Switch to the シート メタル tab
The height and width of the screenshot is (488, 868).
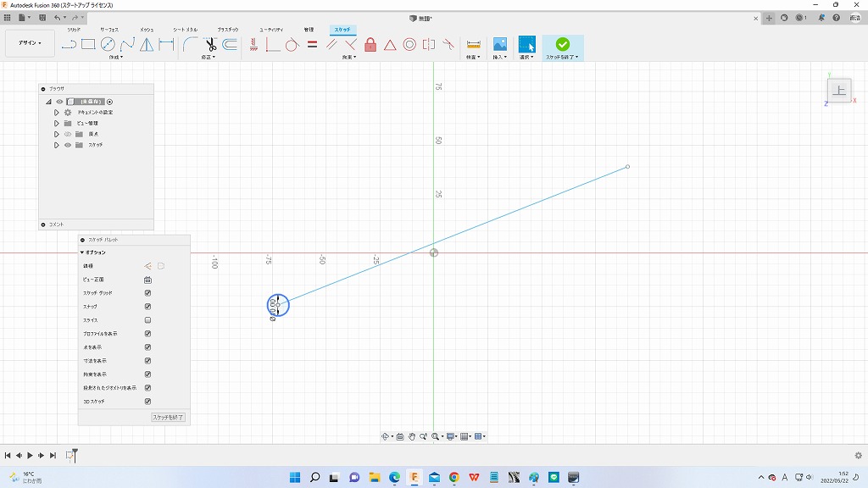pos(185,30)
